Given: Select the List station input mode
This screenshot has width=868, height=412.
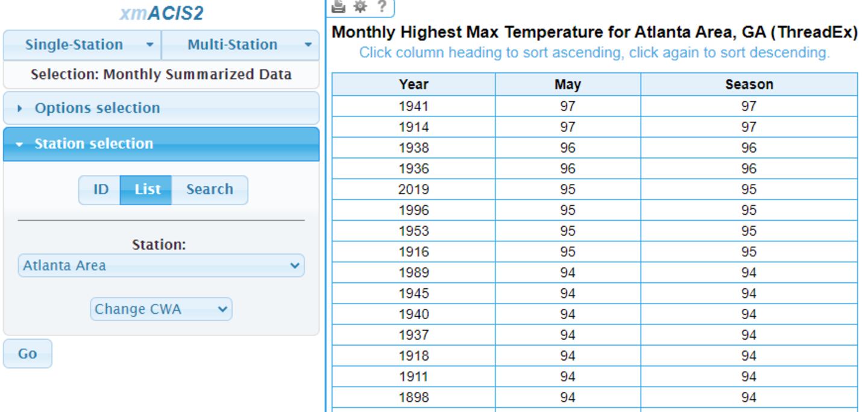Looking at the screenshot, I should pos(146,189).
